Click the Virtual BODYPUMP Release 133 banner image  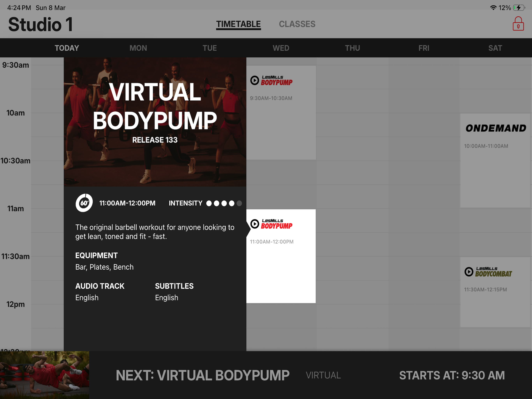tap(155, 122)
